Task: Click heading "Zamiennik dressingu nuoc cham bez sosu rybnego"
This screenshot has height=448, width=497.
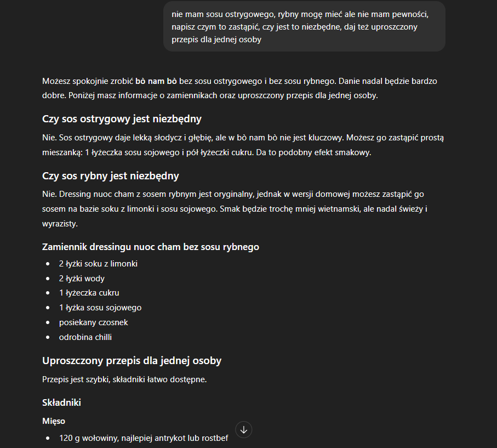Action: coord(151,247)
